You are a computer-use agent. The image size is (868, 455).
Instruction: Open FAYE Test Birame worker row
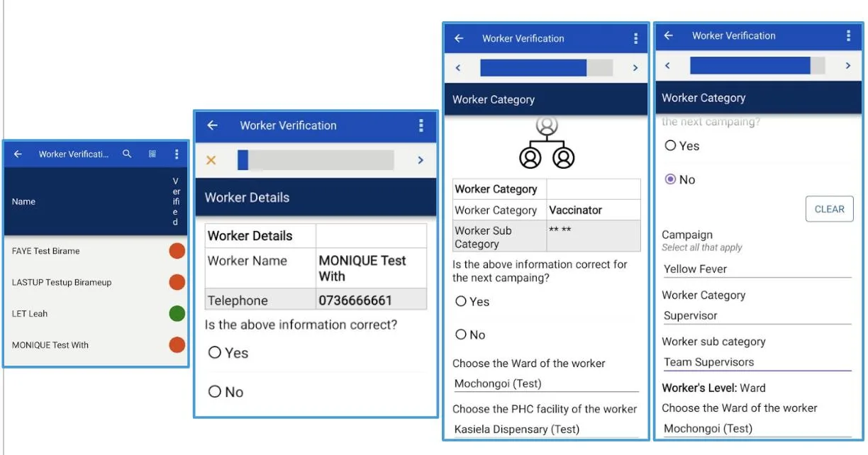pos(96,251)
